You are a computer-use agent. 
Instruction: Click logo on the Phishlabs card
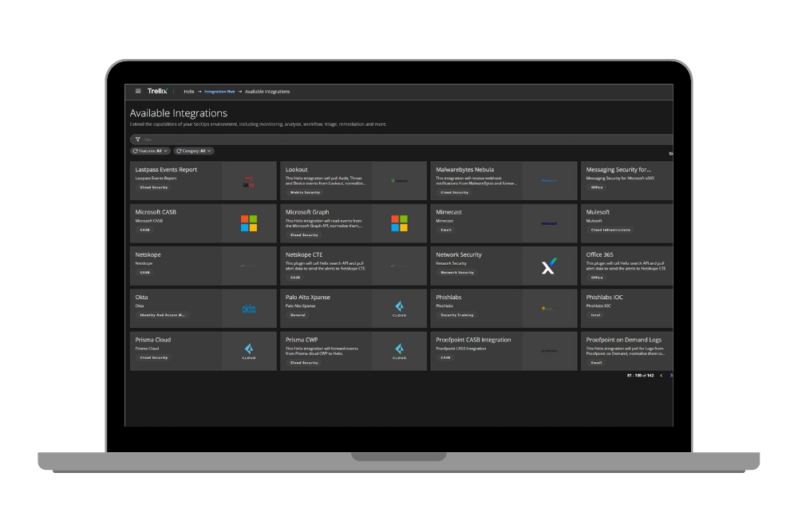549,309
